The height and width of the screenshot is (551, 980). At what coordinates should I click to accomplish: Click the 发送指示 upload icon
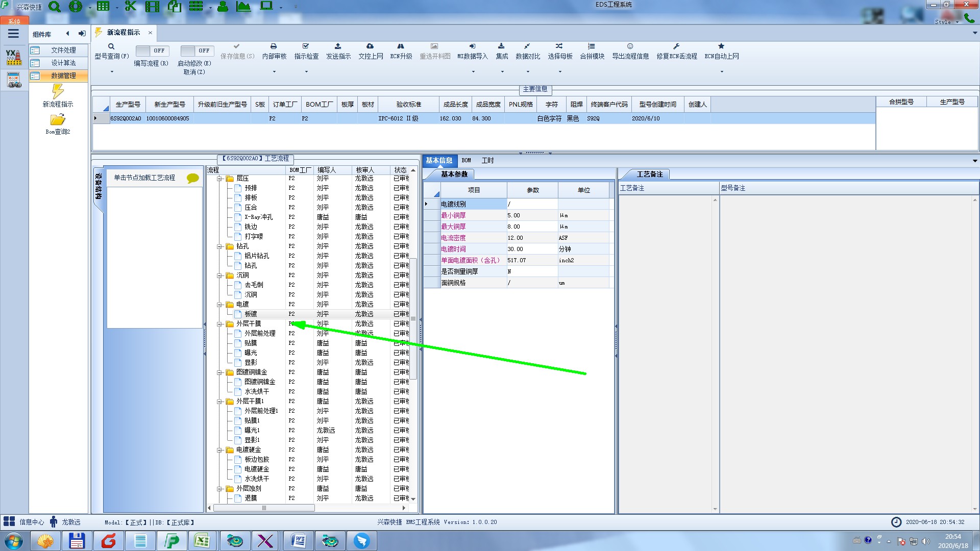338,46
